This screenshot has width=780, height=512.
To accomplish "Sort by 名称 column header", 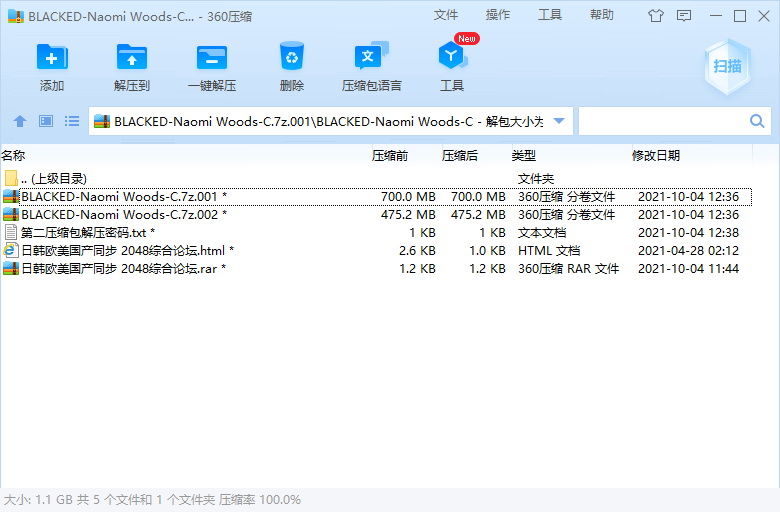I will pyautogui.click(x=13, y=156).
